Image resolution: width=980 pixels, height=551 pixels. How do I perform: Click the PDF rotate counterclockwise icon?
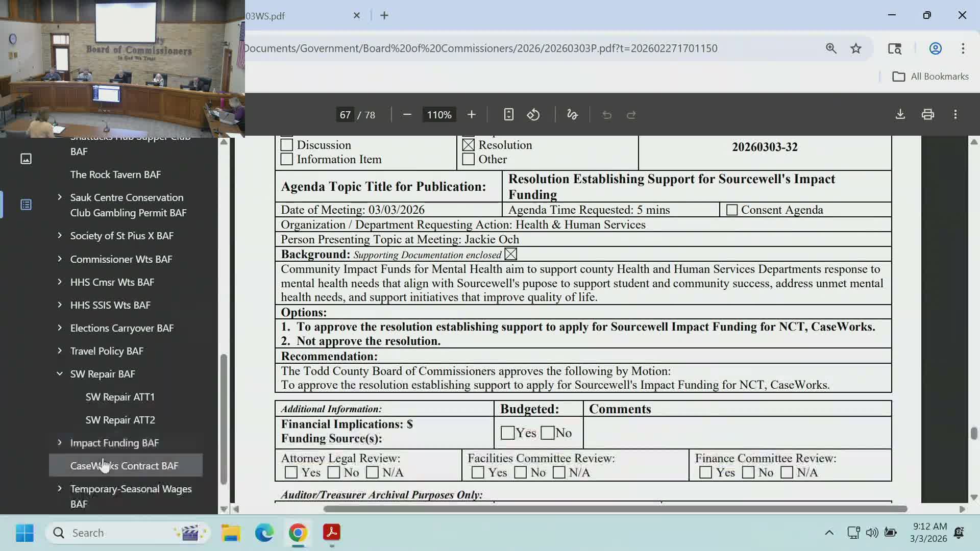pos(533,115)
